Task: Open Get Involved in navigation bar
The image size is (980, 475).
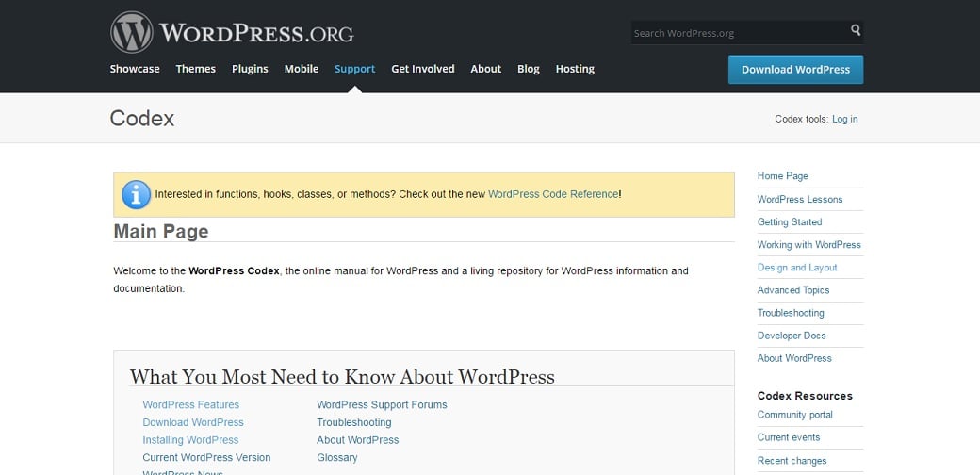Action: [x=422, y=69]
